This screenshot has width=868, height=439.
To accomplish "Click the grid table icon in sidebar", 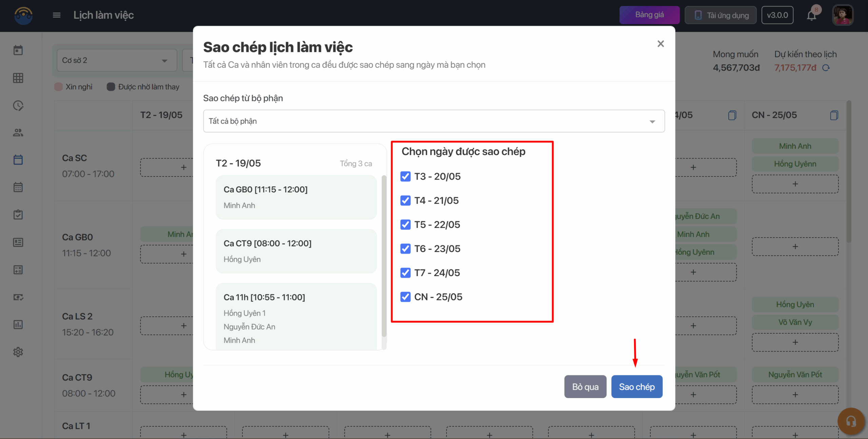I will (18, 78).
